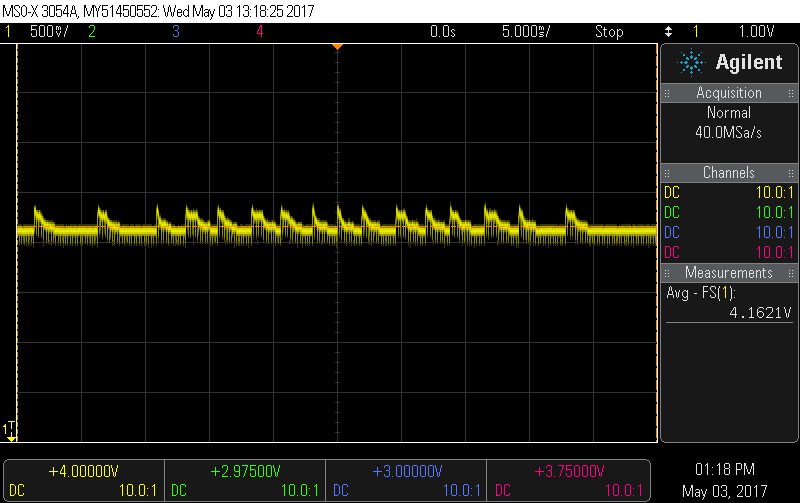Click the 5.000 ms/div timebase value
Image resolution: width=800 pixels, height=503 pixels.
tap(526, 32)
